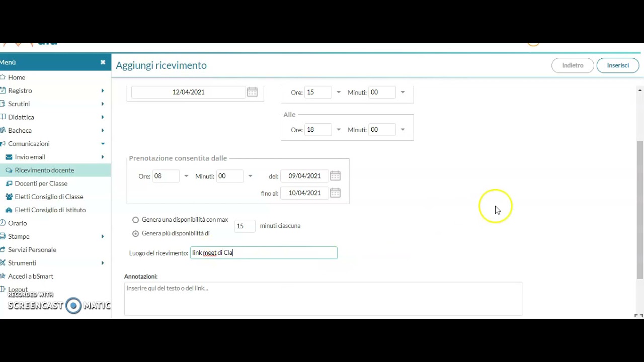Click the 15 minuti ciascuna field

[245, 226]
